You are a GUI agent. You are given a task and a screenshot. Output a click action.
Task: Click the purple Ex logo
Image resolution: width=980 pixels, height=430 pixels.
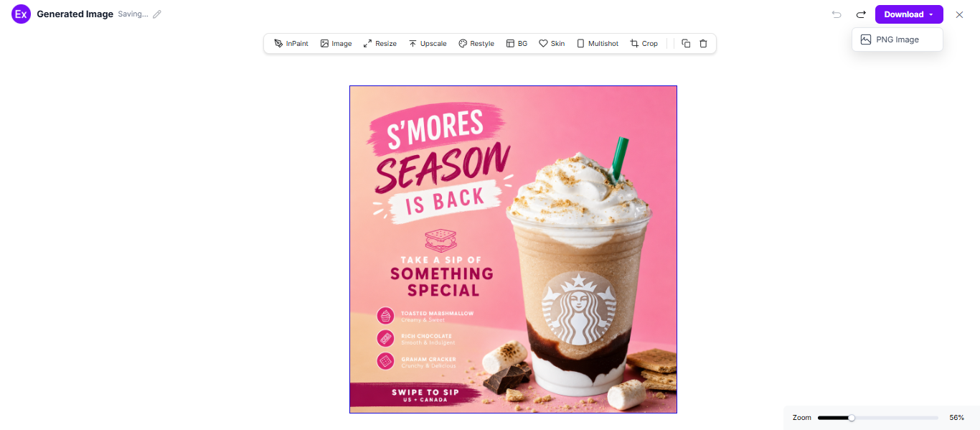click(x=21, y=14)
